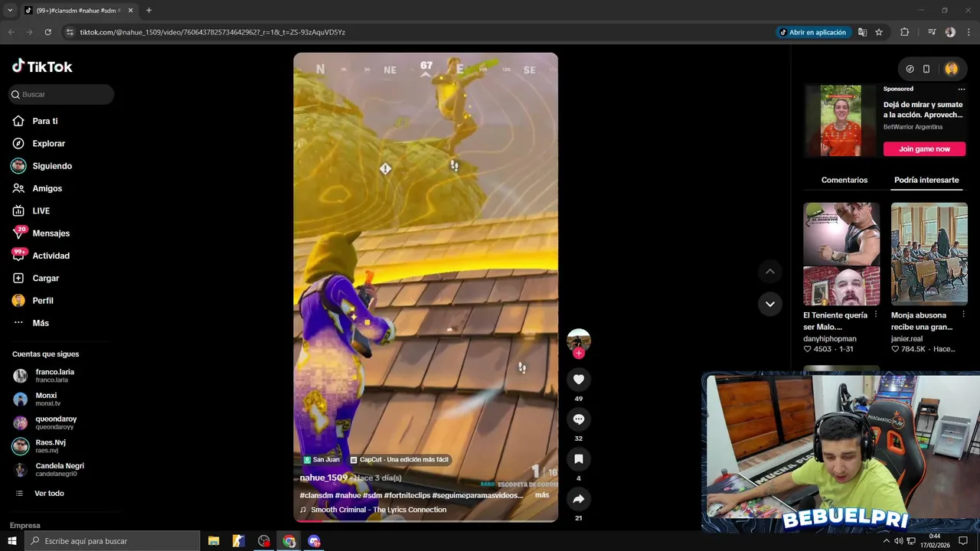Go to the previous video arrow
980x551 pixels.
point(770,272)
